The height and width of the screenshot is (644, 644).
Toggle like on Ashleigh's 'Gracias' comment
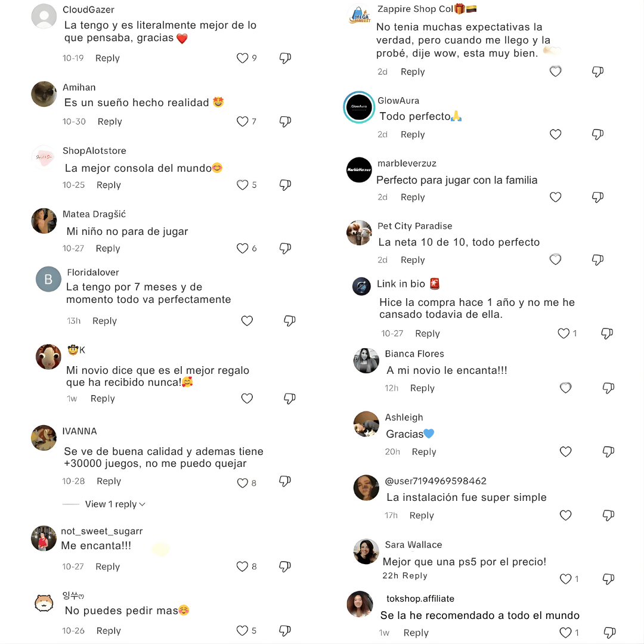pos(566,452)
